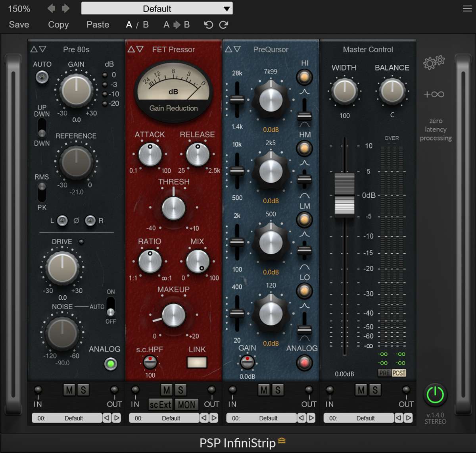This screenshot has height=453, width=476.
Task: Click the undo arrow icon
Action: [x=209, y=25]
